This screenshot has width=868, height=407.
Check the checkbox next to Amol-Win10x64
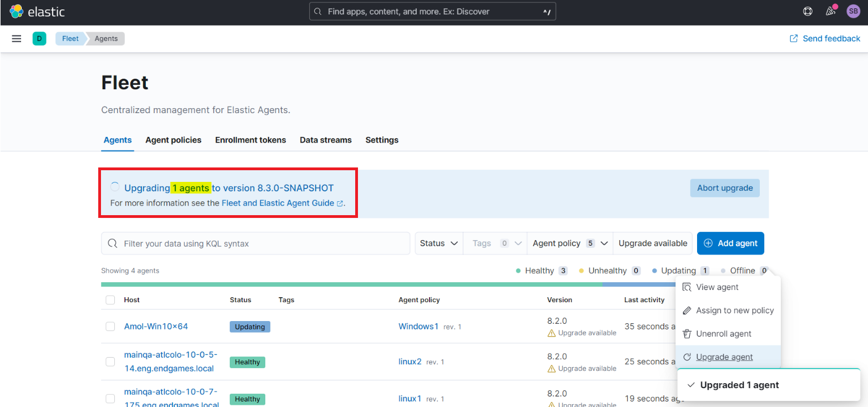pos(110,326)
